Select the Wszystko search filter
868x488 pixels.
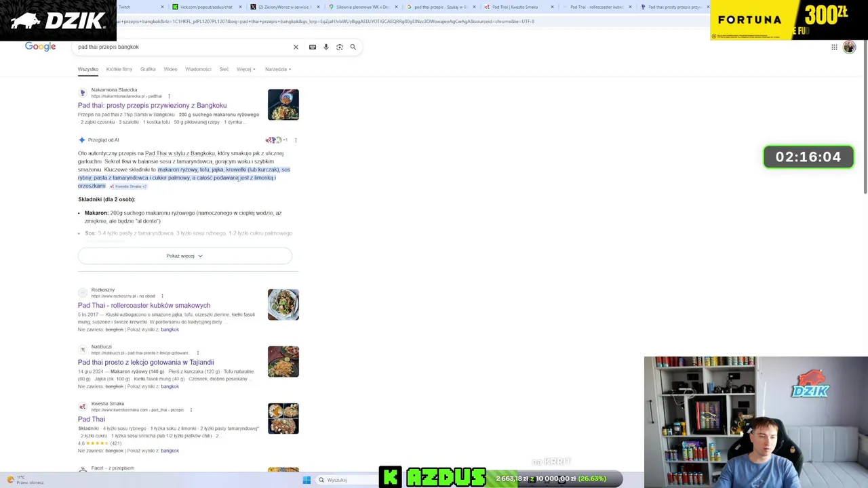[x=88, y=69]
